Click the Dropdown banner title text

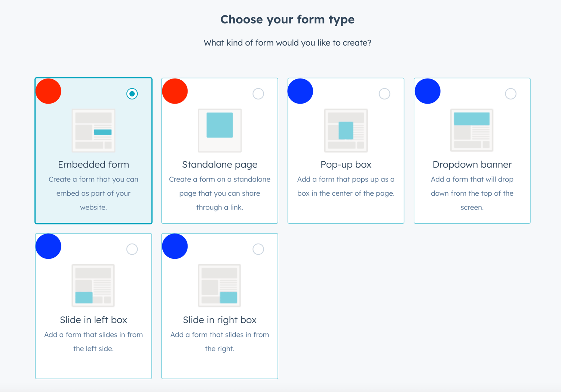(472, 164)
